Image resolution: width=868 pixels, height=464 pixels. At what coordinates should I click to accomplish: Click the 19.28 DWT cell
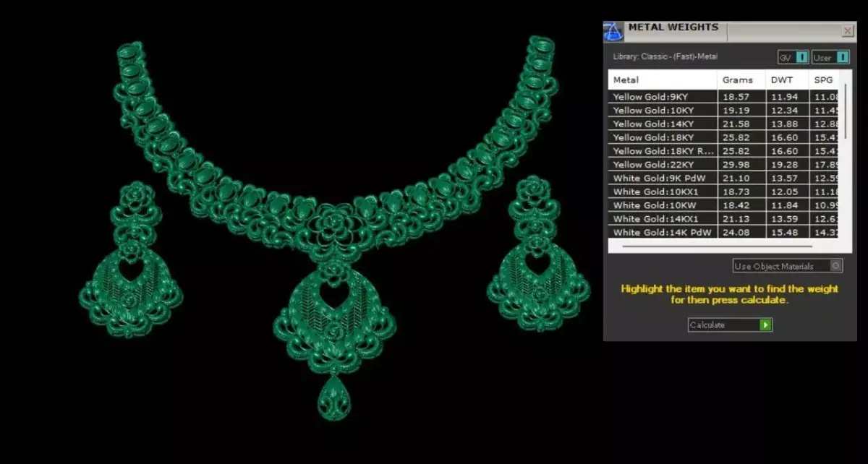787,164
